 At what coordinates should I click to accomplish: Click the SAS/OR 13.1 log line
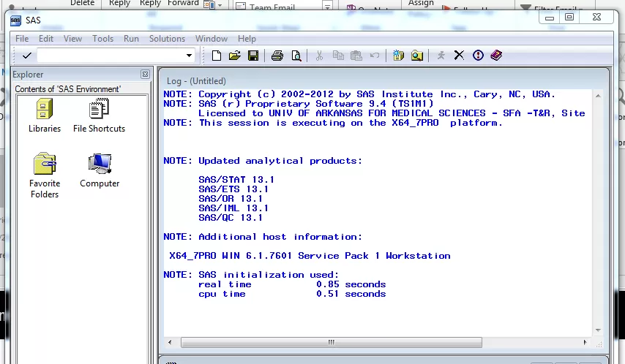pyautogui.click(x=231, y=199)
